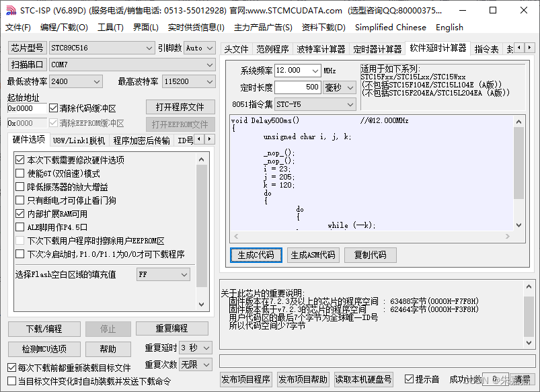Image resolution: width=540 pixels, height=392 pixels.
Task: Click 扫描串口 button
Action: coord(27,65)
